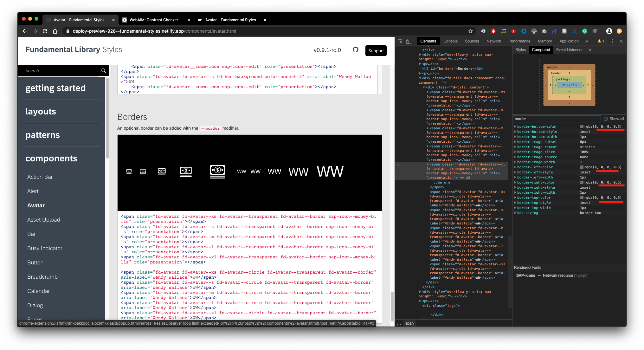Open a new tab with the plus icon

(x=277, y=20)
